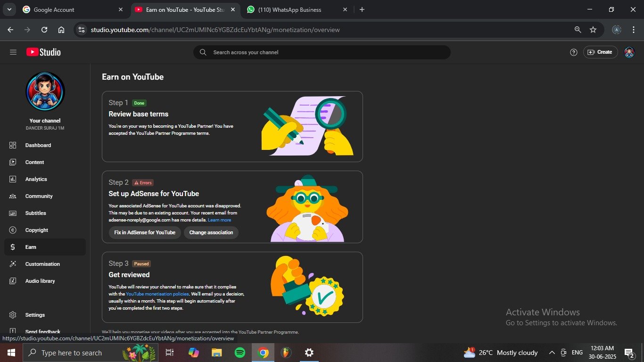Viewport: 644px width, 362px height.
Task: Show hidden system tray icons
Action: (x=552, y=353)
